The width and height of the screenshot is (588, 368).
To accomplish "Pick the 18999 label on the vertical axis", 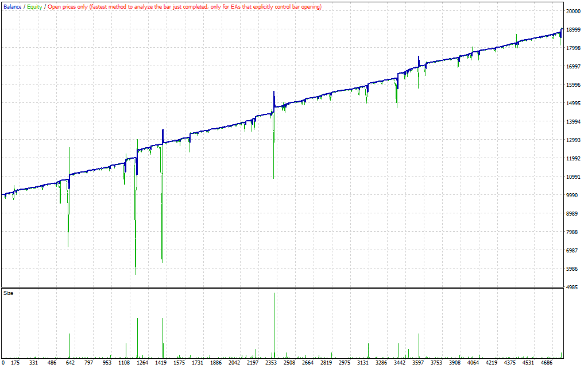I will (574, 30).
